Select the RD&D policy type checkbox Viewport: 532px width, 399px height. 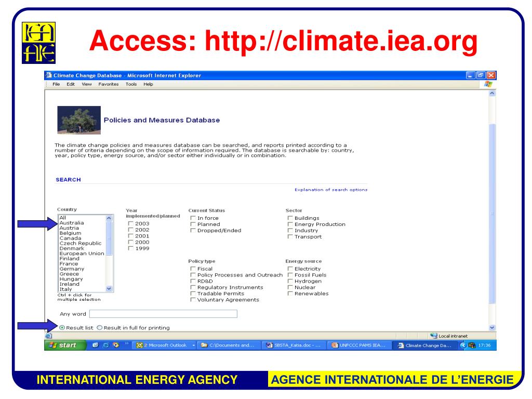(x=193, y=281)
